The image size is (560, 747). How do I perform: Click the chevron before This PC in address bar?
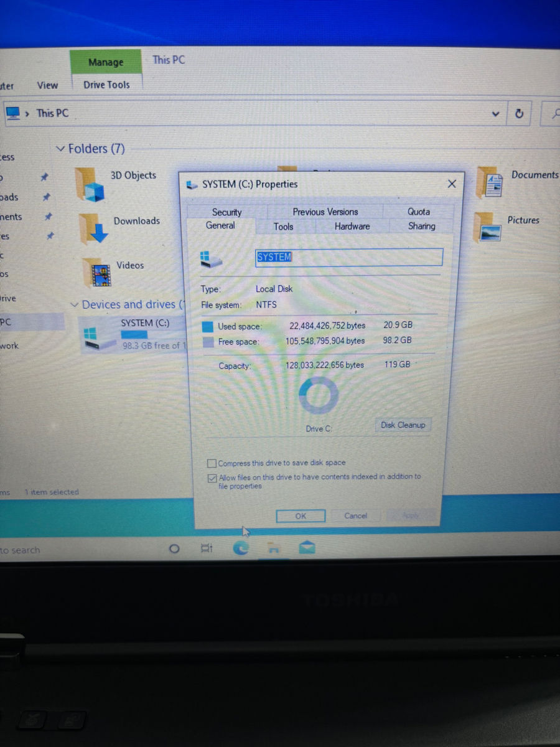pos(28,113)
